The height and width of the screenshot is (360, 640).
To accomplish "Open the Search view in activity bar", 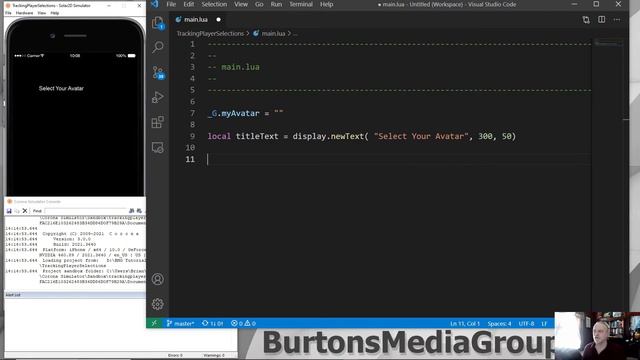I will pos(158,47).
